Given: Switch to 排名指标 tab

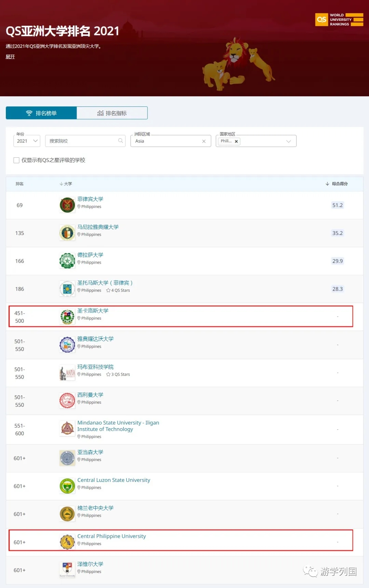Looking at the screenshot, I should [112, 113].
